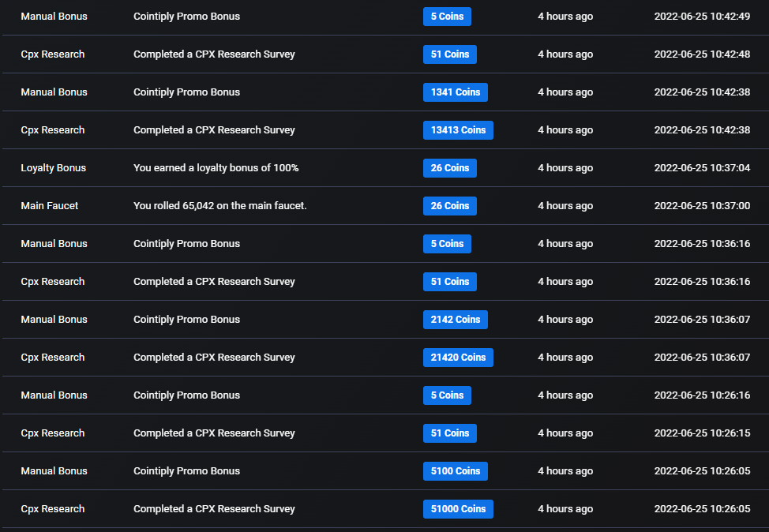Click the 51 Coins badge at 10:36:16
This screenshot has width=769, height=532.
[x=450, y=282]
